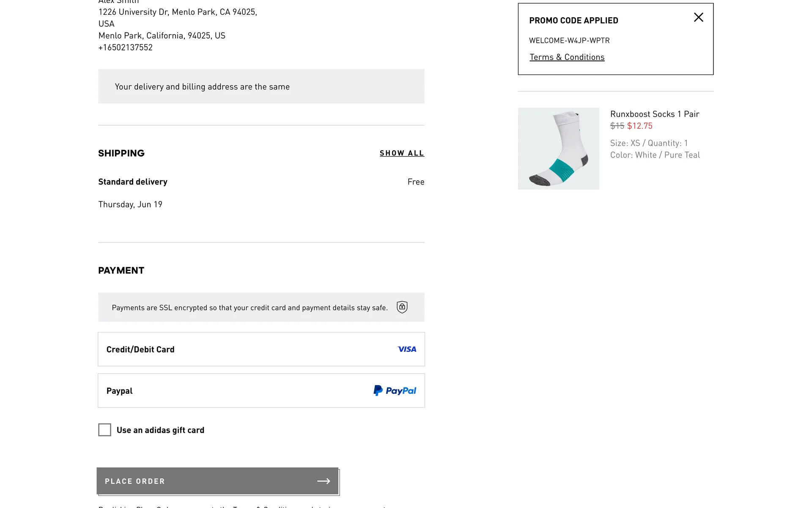The width and height of the screenshot is (812, 508).
Task: Click the Runxboost Socks 1 Pair title
Action: coord(654,114)
